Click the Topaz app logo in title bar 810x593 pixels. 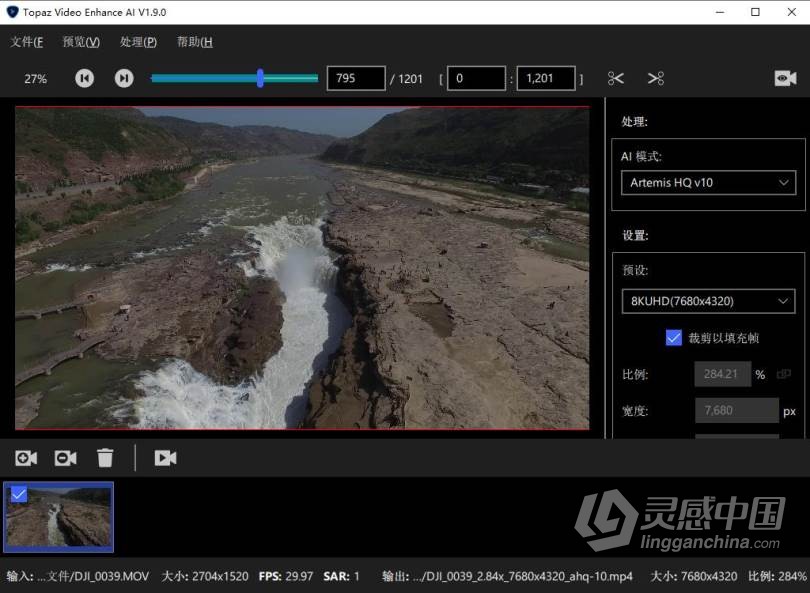tap(12, 12)
